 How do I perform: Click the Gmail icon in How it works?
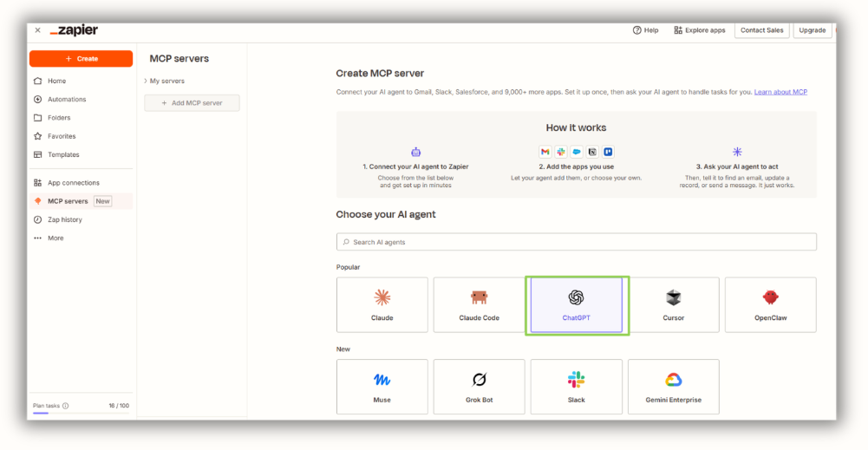click(545, 152)
